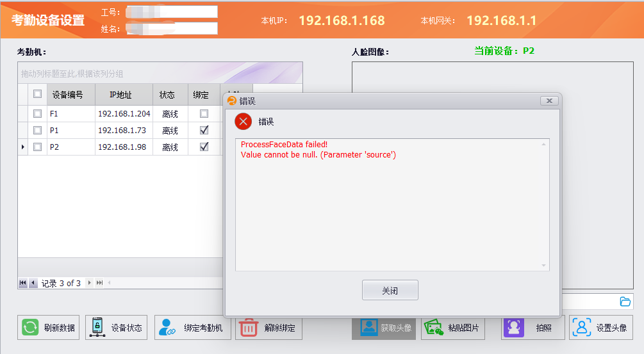Click the 离线 status of device P2
The width and height of the screenshot is (644, 354).
(x=170, y=147)
